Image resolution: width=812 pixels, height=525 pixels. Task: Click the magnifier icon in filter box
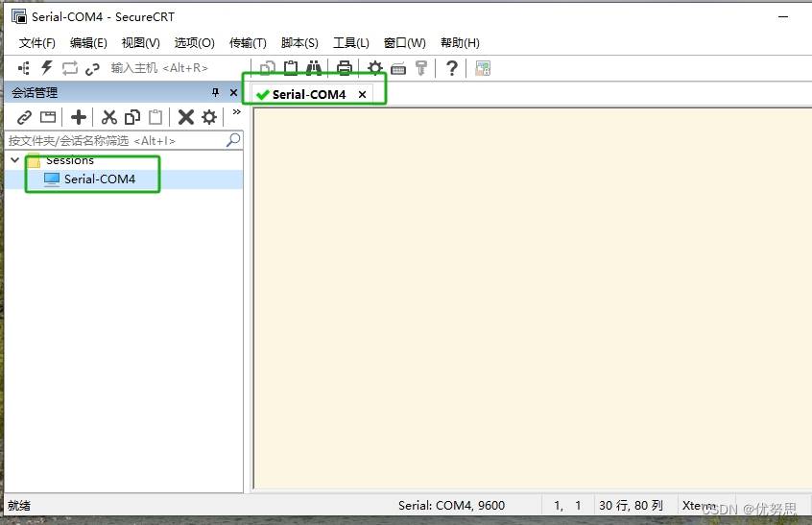click(x=233, y=140)
